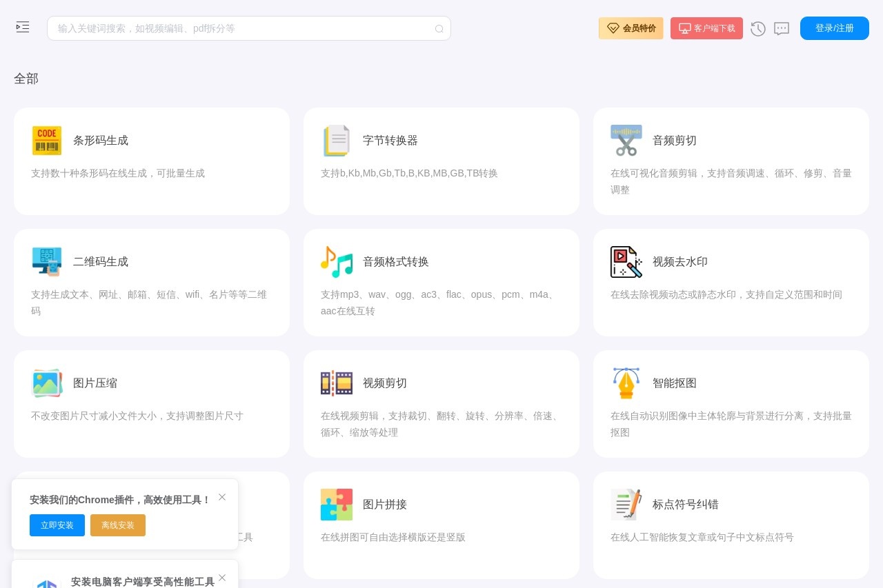The image size is (883, 588).
Task: Click the feedback message bubble icon
Action: tap(782, 29)
